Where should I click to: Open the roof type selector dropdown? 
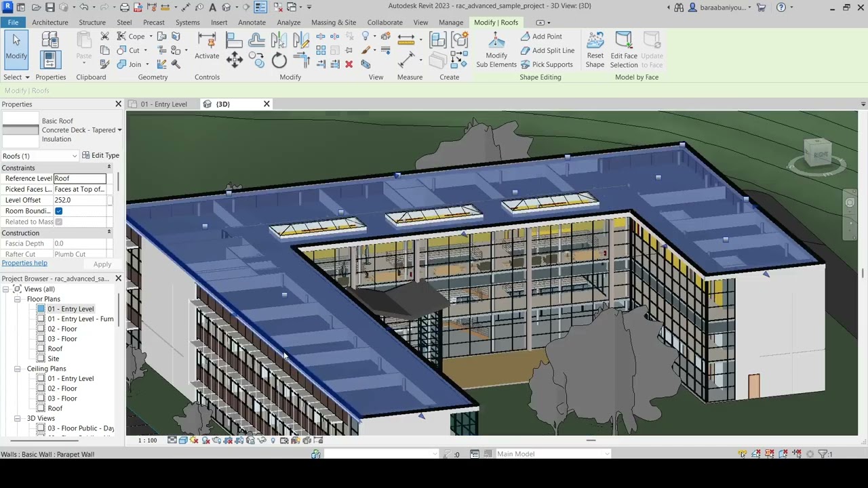(x=119, y=130)
